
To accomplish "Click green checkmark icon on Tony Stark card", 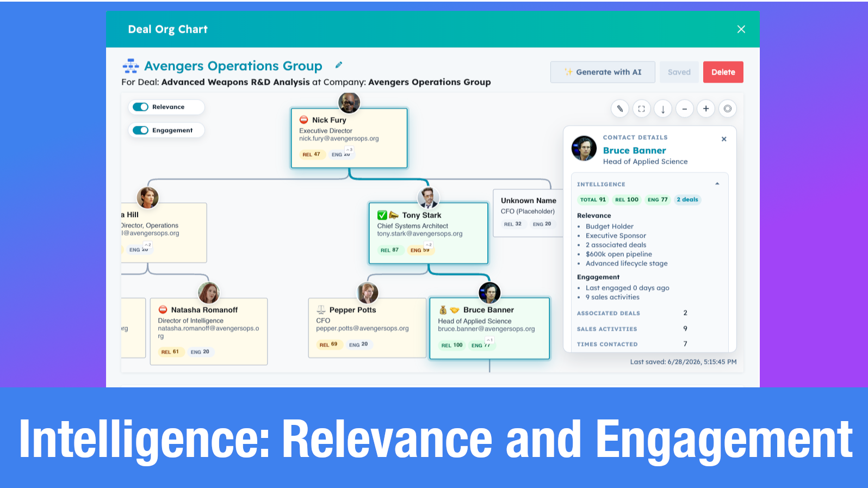I will pyautogui.click(x=382, y=215).
